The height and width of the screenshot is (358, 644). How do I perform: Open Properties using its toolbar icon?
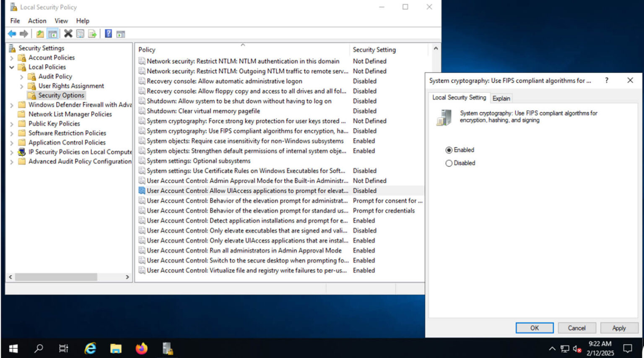pyautogui.click(x=80, y=34)
